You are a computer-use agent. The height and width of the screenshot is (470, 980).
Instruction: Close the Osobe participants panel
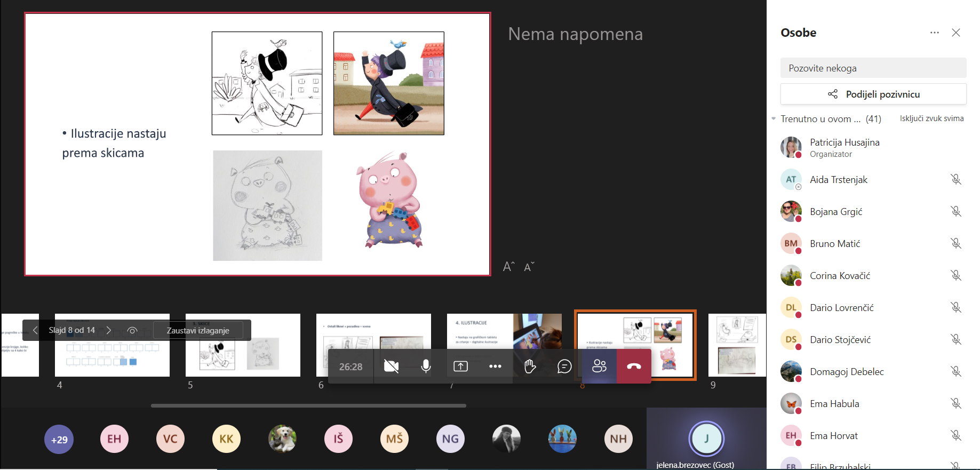tap(956, 33)
